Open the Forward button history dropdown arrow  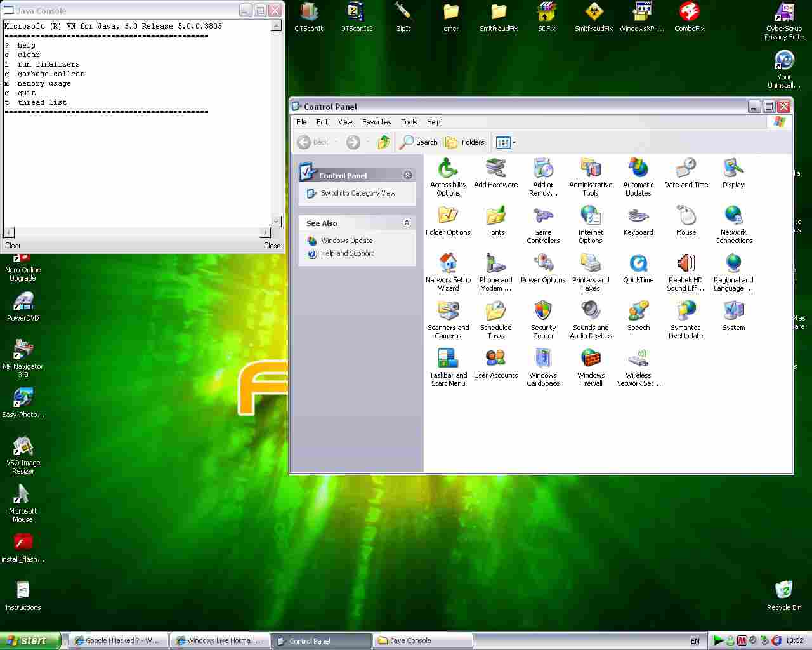[x=367, y=142]
